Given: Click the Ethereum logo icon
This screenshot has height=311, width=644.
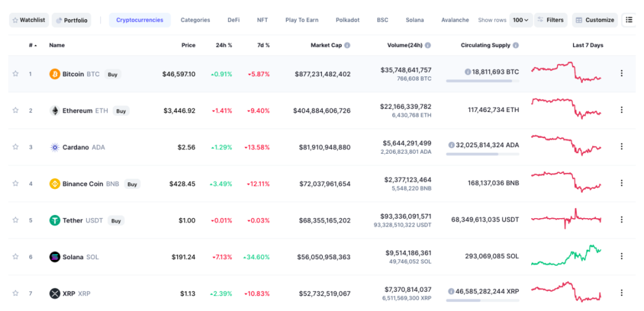Looking at the screenshot, I should point(55,111).
